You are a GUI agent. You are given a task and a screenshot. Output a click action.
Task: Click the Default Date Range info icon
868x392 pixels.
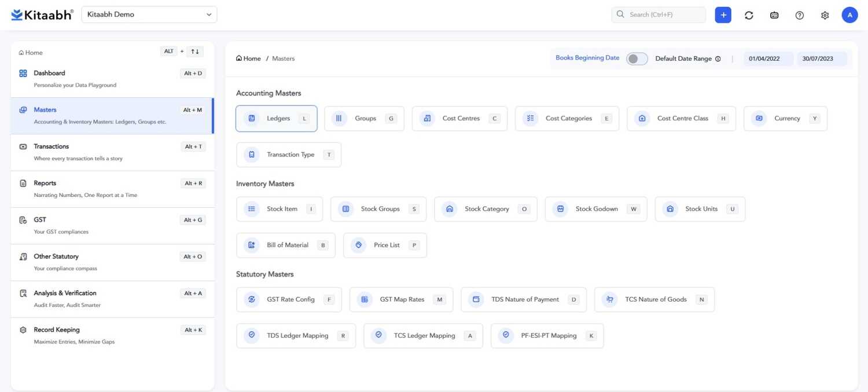click(x=718, y=58)
